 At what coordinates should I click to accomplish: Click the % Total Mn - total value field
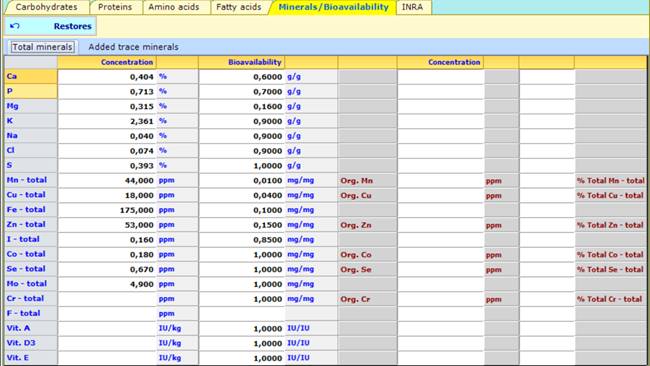pos(547,180)
